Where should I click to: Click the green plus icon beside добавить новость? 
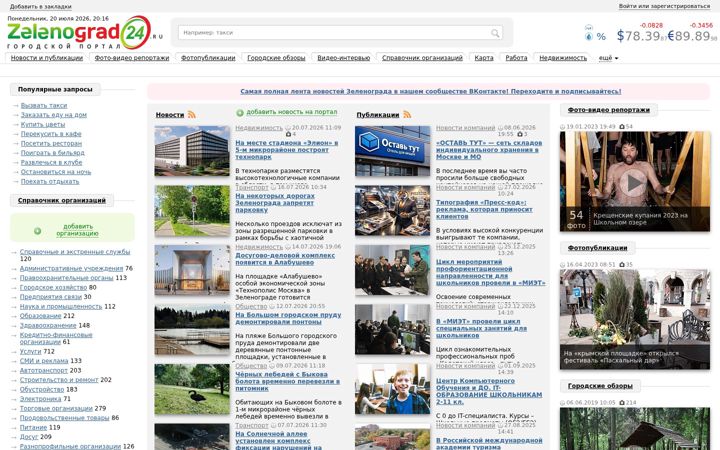point(240,112)
